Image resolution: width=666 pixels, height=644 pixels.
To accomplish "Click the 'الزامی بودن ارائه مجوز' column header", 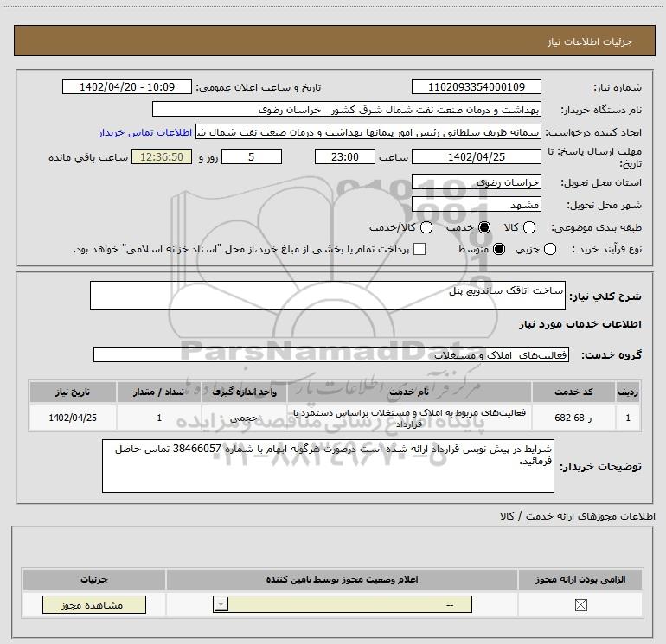I will pos(580,579).
